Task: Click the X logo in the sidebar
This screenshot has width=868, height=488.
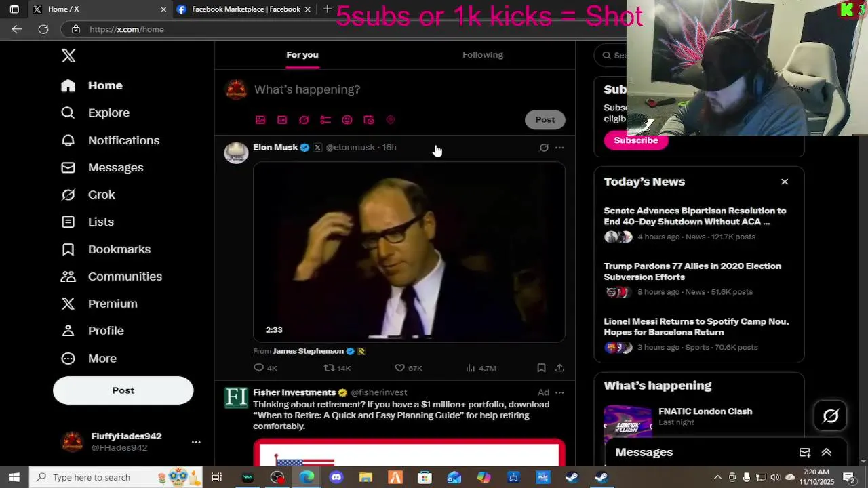Action: [x=68, y=56]
